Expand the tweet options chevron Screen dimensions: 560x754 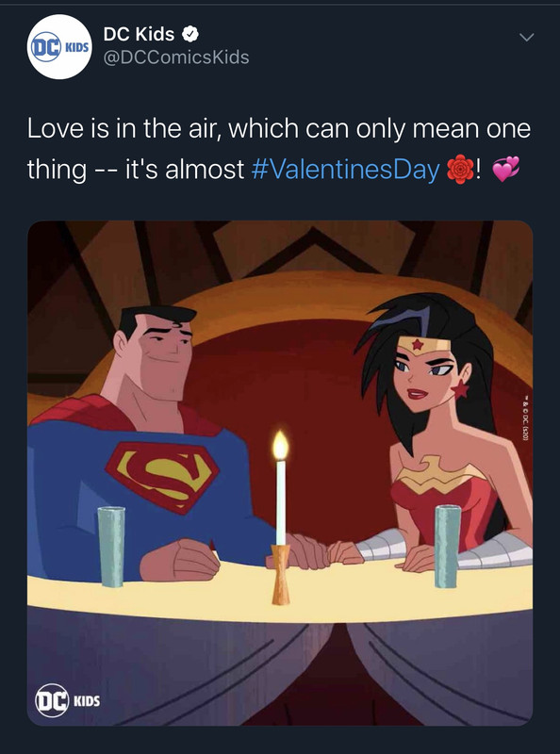[x=527, y=37]
